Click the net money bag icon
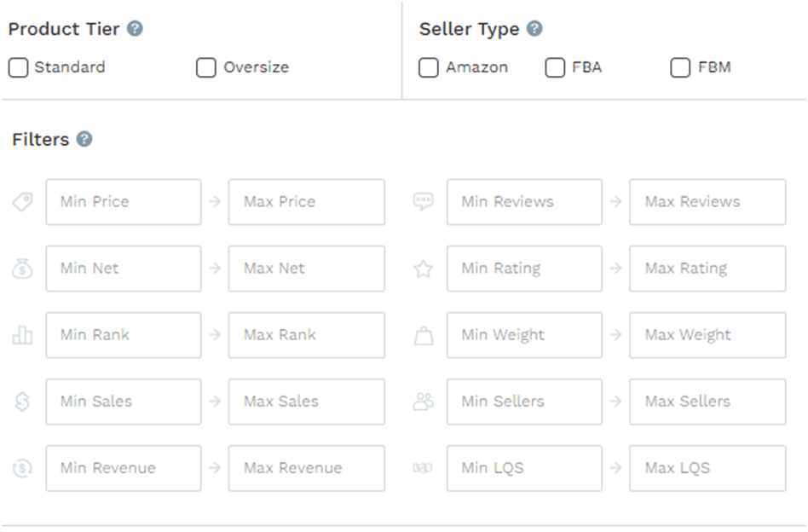Image resolution: width=808 pixels, height=532 pixels. [x=22, y=269]
